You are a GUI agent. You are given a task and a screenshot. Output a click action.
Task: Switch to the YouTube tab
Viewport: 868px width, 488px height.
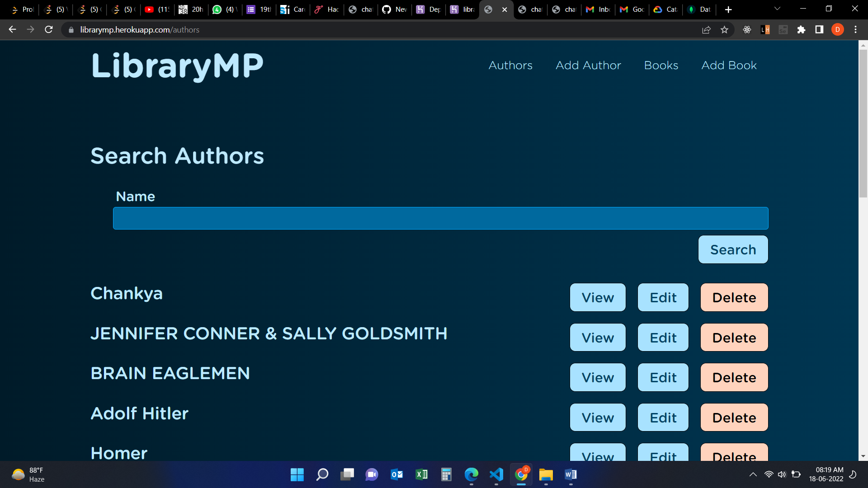[x=157, y=9]
